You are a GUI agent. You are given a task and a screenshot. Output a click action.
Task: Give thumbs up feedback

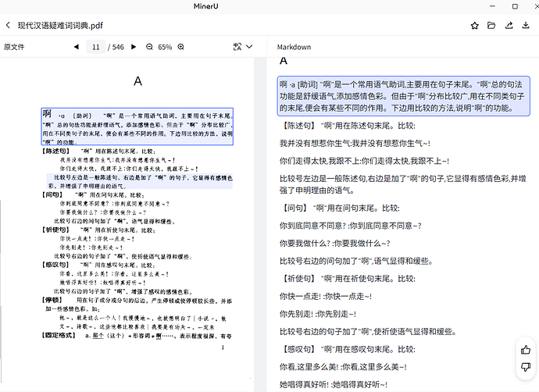525,350
